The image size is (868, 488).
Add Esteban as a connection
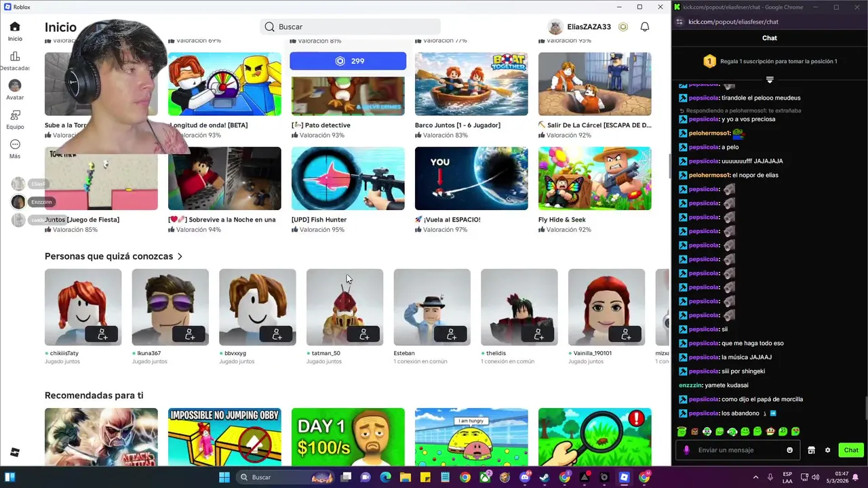click(451, 335)
